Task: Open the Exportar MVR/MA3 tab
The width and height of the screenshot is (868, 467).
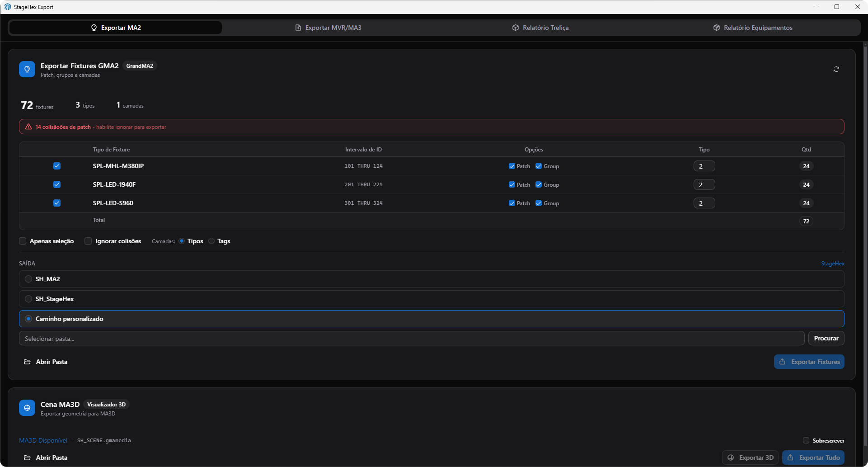Action: point(328,28)
